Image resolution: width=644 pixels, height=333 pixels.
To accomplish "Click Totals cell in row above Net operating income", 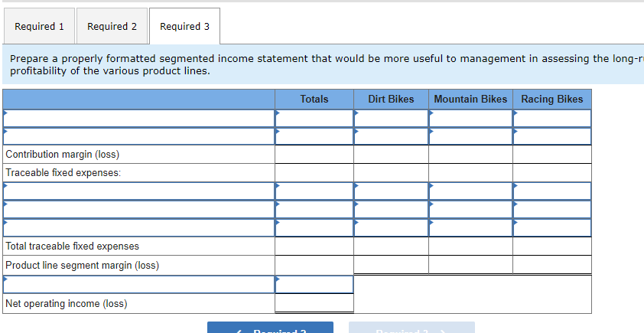I will pyautogui.click(x=314, y=285).
